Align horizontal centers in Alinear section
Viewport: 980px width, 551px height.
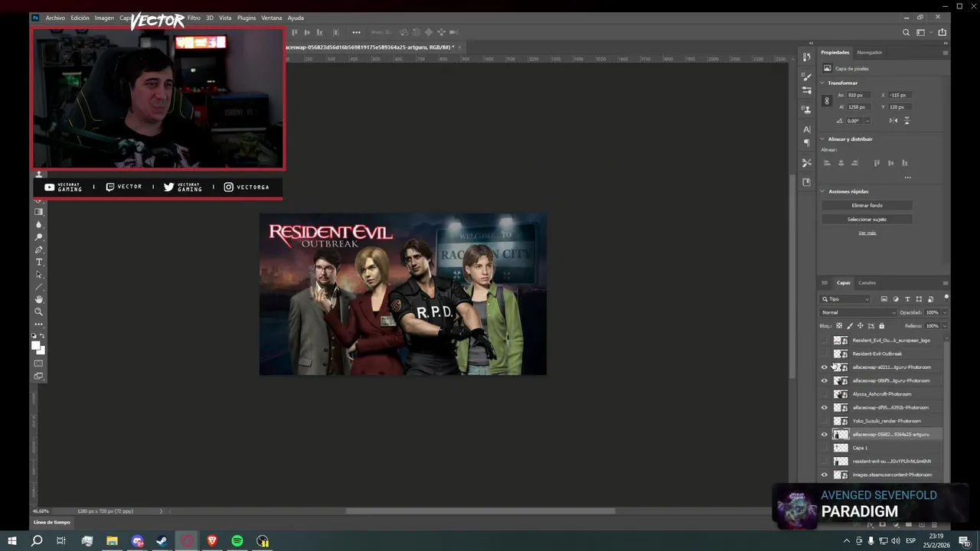(x=841, y=163)
